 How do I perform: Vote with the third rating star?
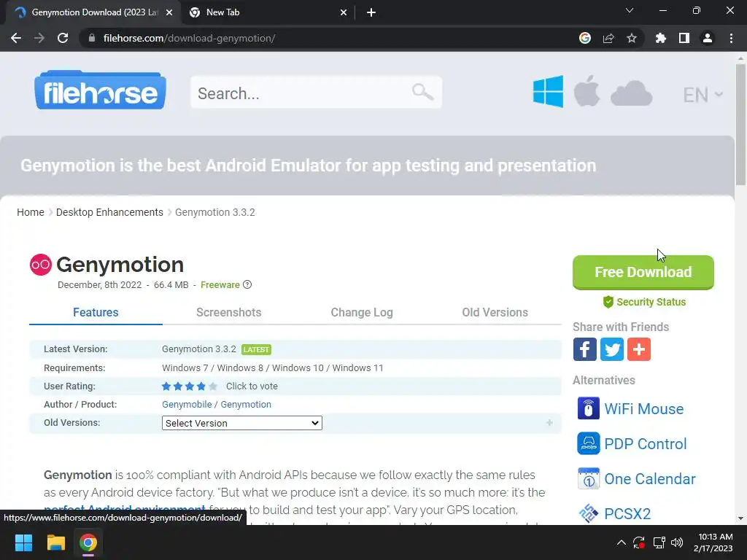click(x=190, y=386)
